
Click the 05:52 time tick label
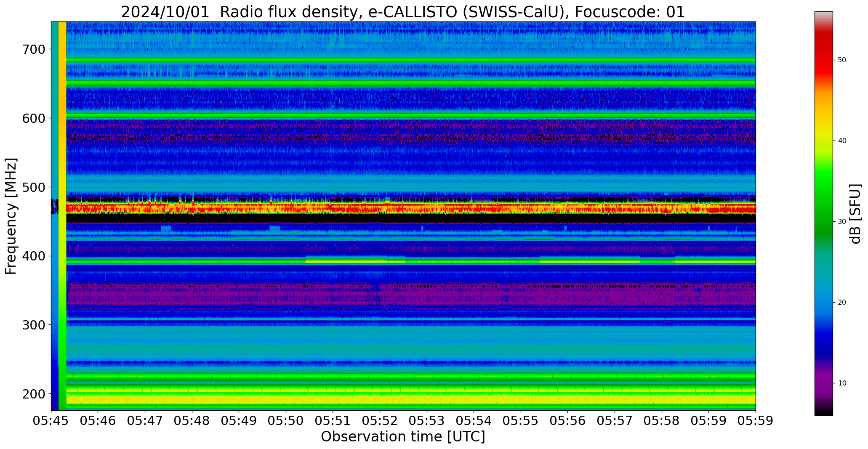pos(380,421)
